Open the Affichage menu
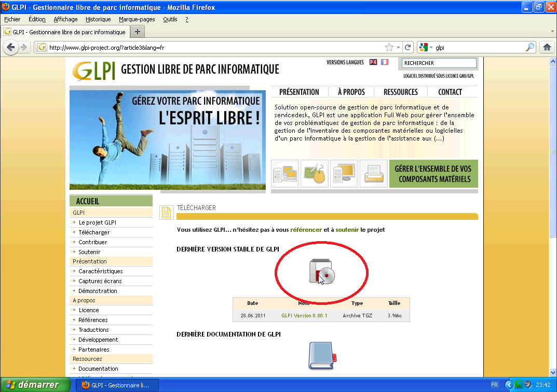The height and width of the screenshot is (392, 557). 65,19
